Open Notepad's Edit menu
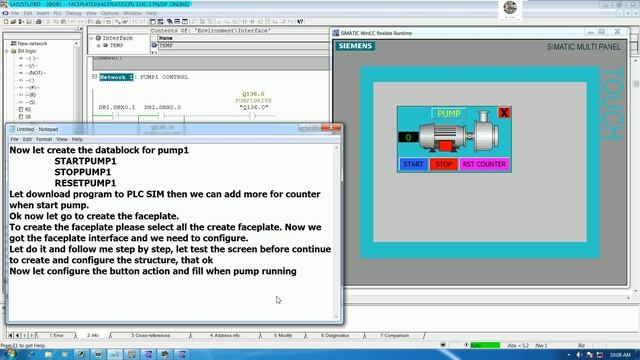The height and width of the screenshot is (360, 640). [27, 139]
